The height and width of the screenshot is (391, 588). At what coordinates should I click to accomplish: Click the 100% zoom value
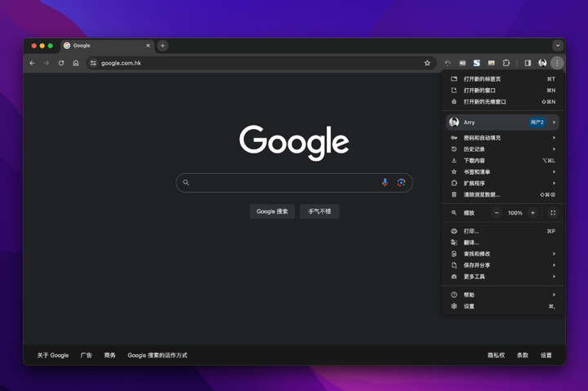click(x=514, y=213)
